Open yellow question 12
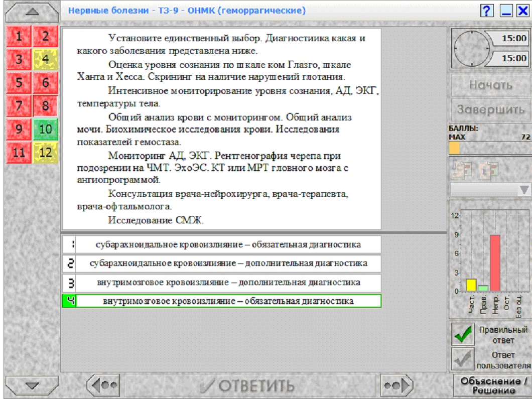The height and width of the screenshot is (399, 532). (46, 153)
